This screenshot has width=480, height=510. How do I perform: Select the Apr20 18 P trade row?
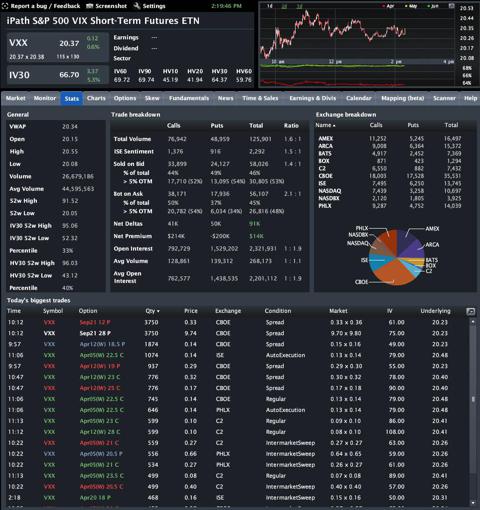pos(237,498)
